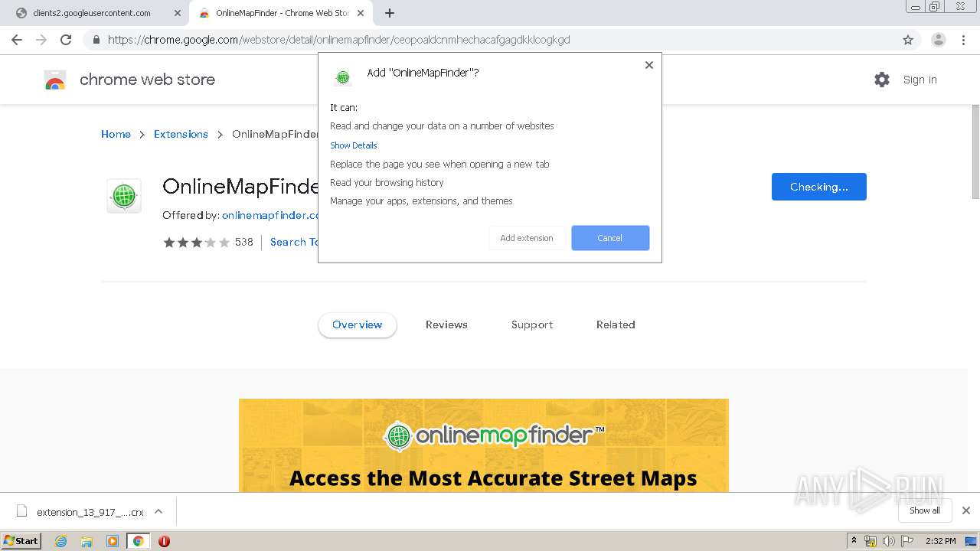Select the Related tab

616,324
